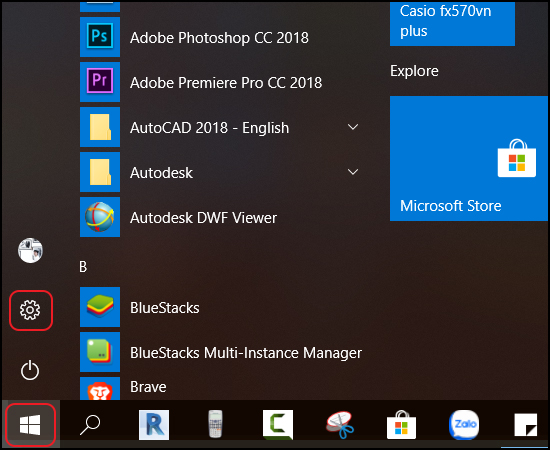Expand the Autodesk folder chevron
This screenshot has height=450, width=550.
click(353, 172)
